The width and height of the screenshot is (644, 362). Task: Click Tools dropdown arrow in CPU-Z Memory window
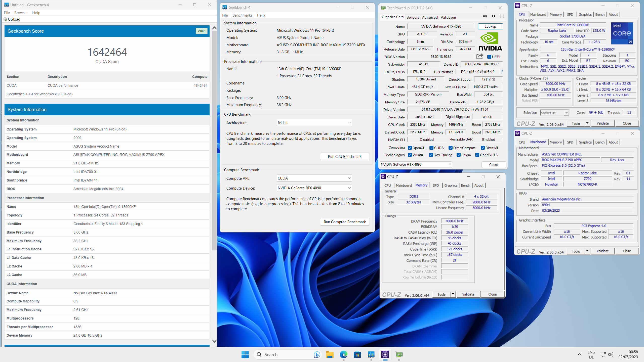(453, 294)
